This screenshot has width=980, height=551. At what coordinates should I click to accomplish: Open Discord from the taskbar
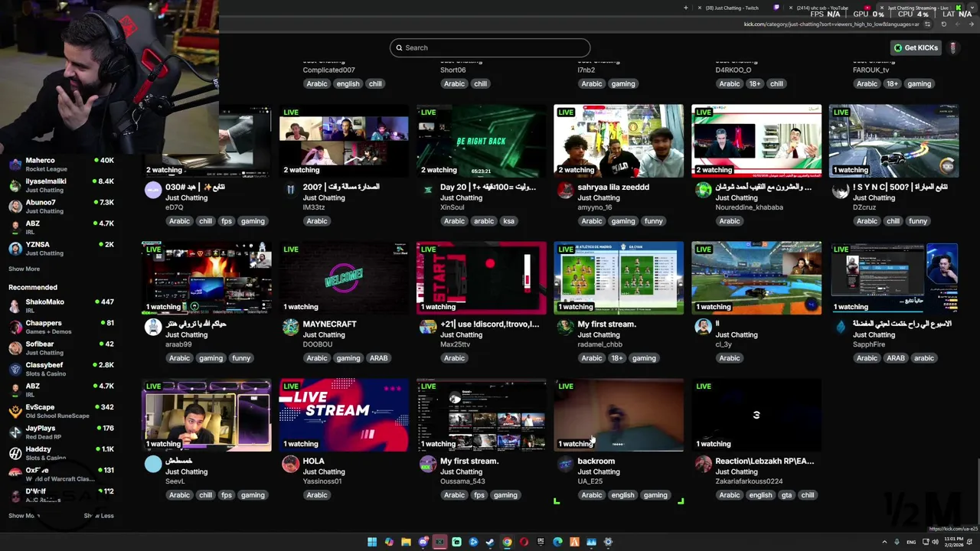click(x=423, y=542)
